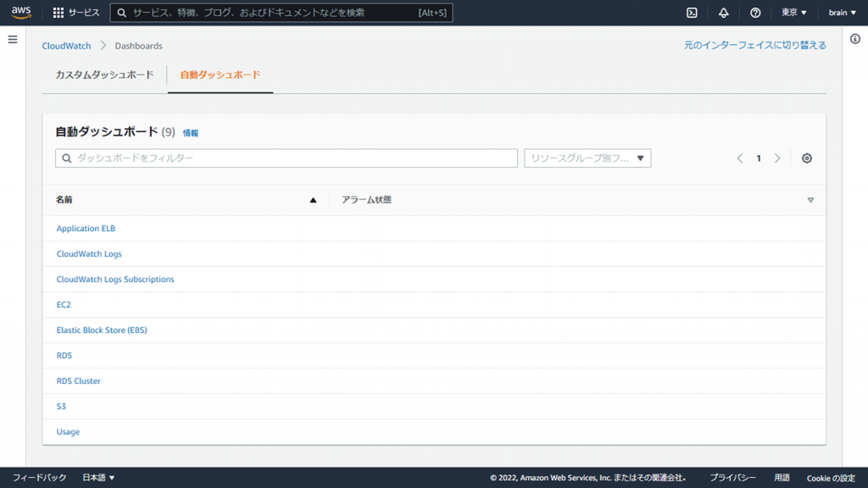The height and width of the screenshot is (488, 868).
Task: Open the Usage dashboard
Action: click(68, 432)
